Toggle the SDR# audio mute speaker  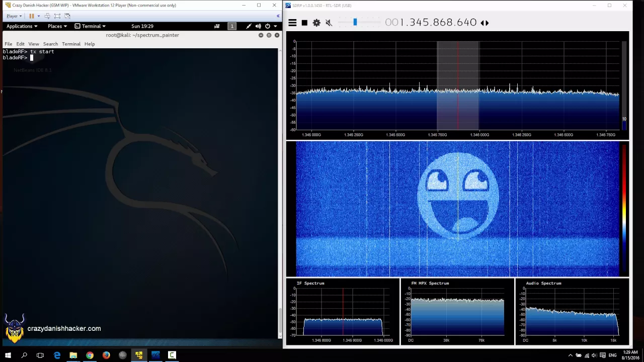point(329,23)
